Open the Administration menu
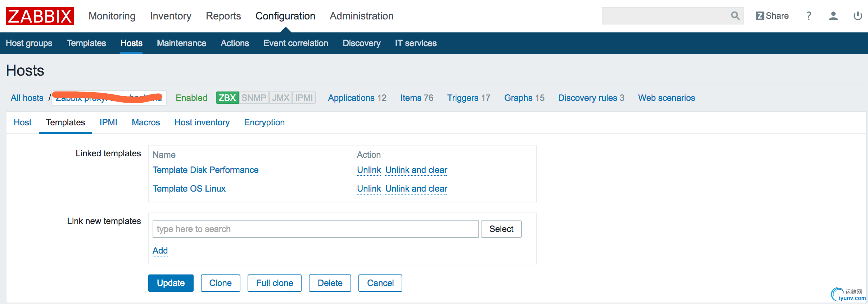The height and width of the screenshot is (304, 868). pyautogui.click(x=361, y=16)
